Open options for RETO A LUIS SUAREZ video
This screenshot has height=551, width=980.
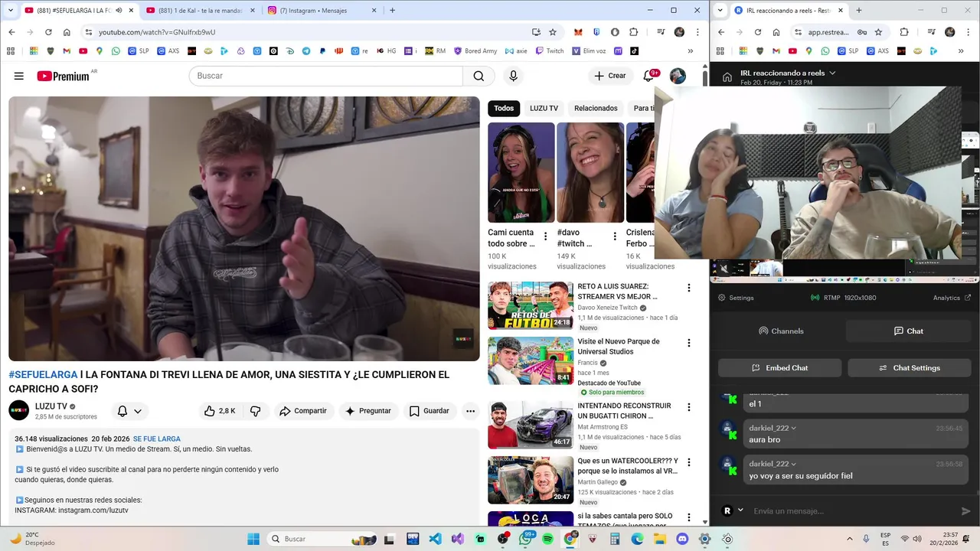click(x=688, y=288)
